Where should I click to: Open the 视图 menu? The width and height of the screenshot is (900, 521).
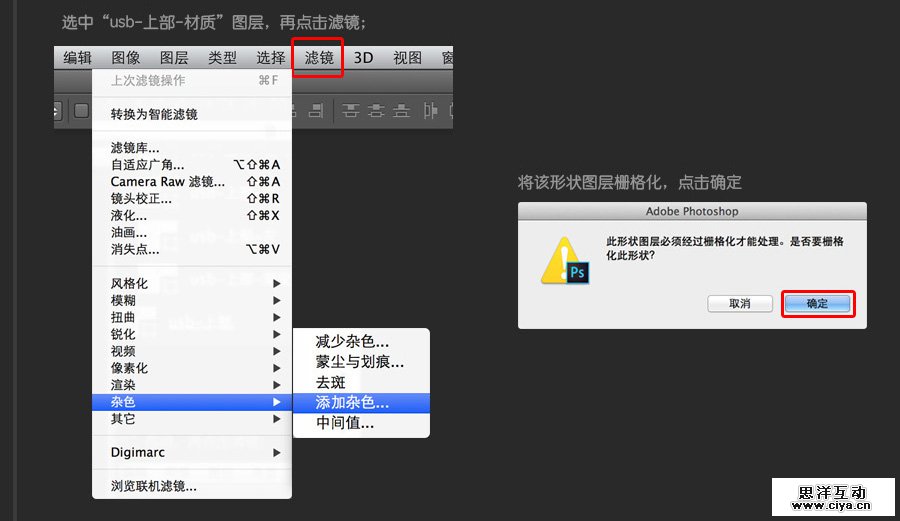click(x=408, y=57)
